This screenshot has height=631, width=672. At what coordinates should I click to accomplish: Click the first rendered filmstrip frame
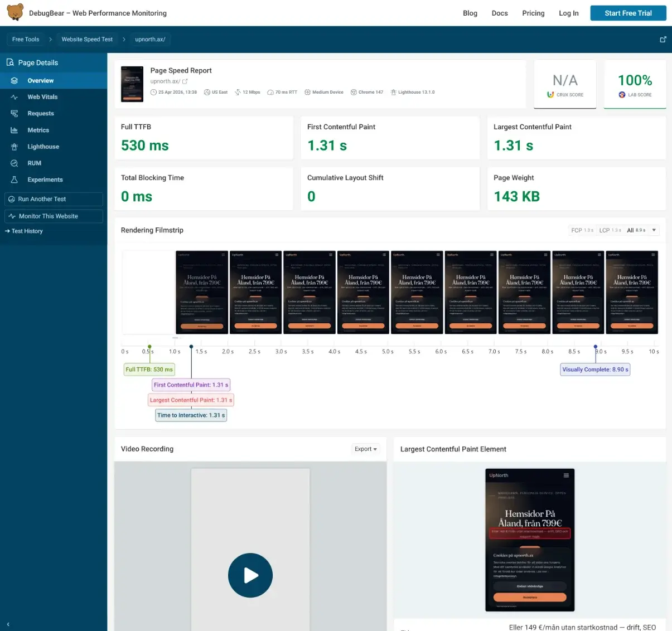click(x=202, y=292)
